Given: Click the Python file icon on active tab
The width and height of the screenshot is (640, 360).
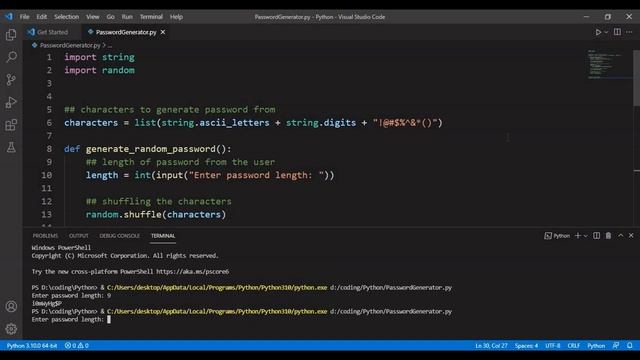Looking at the screenshot, I should tap(91, 31).
